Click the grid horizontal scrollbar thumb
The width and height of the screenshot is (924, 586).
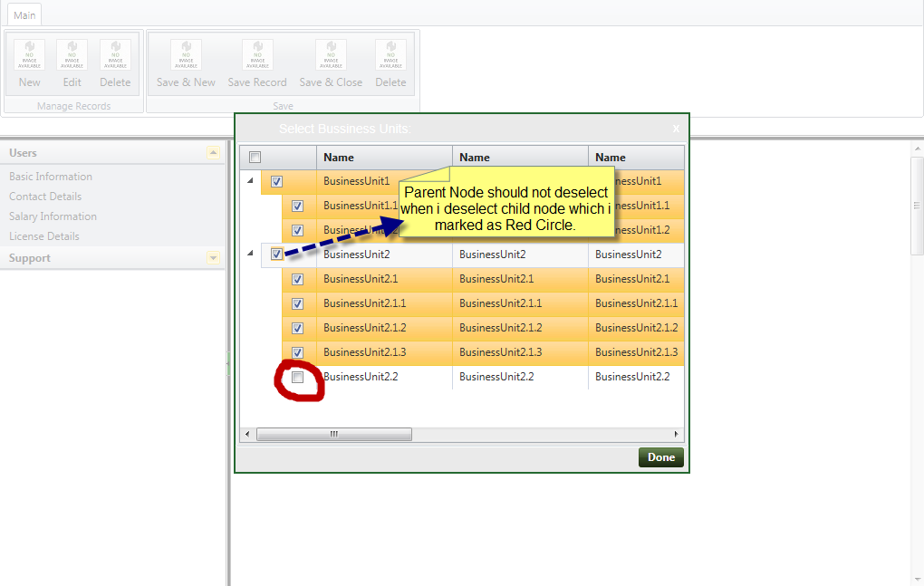coord(334,435)
